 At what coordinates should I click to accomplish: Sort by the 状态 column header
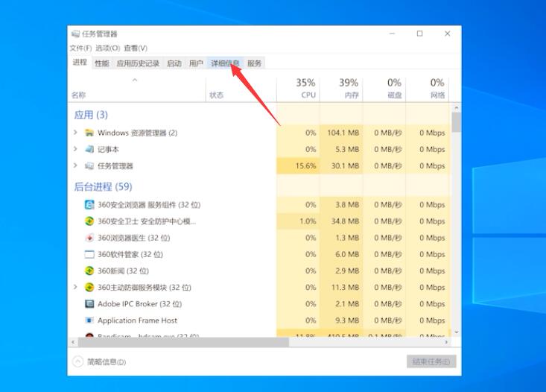click(217, 95)
